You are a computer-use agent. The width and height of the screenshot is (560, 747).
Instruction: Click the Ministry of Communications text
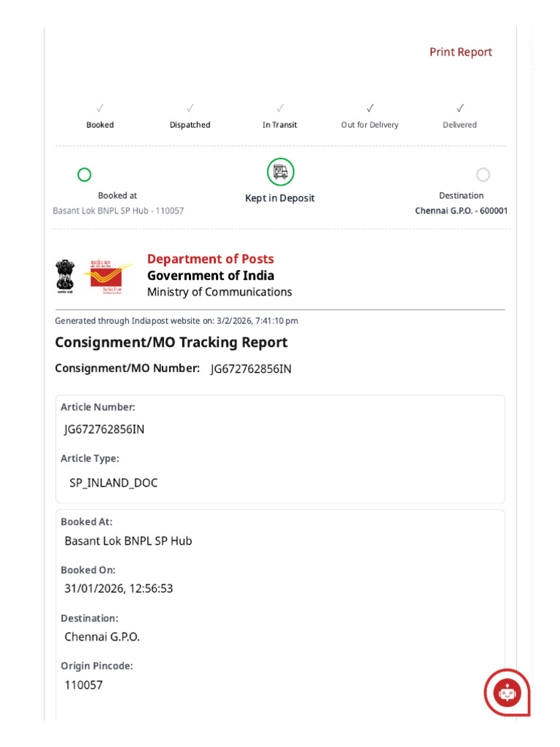coord(219,292)
